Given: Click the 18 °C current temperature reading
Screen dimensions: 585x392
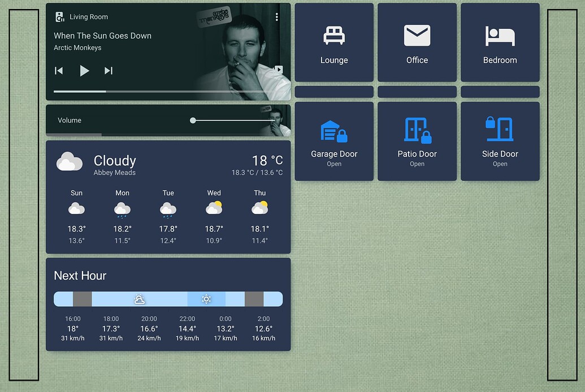Looking at the screenshot, I should (x=266, y=160).
